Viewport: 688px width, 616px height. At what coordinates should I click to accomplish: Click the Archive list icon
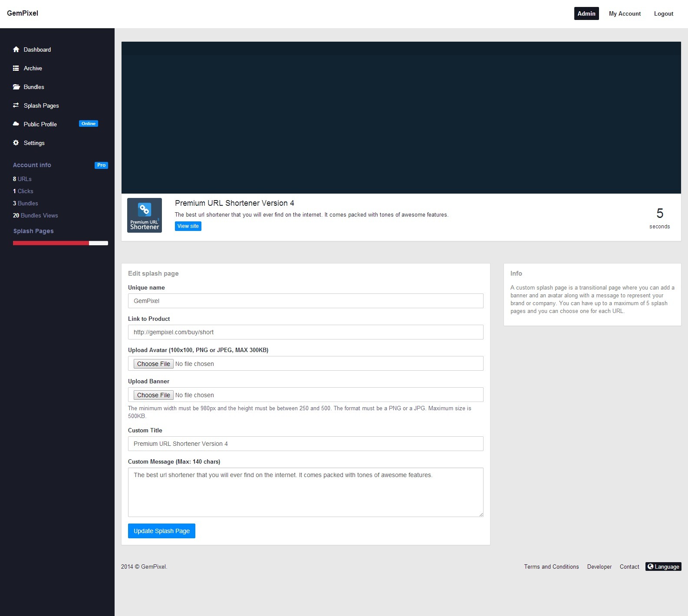point(16,68)
